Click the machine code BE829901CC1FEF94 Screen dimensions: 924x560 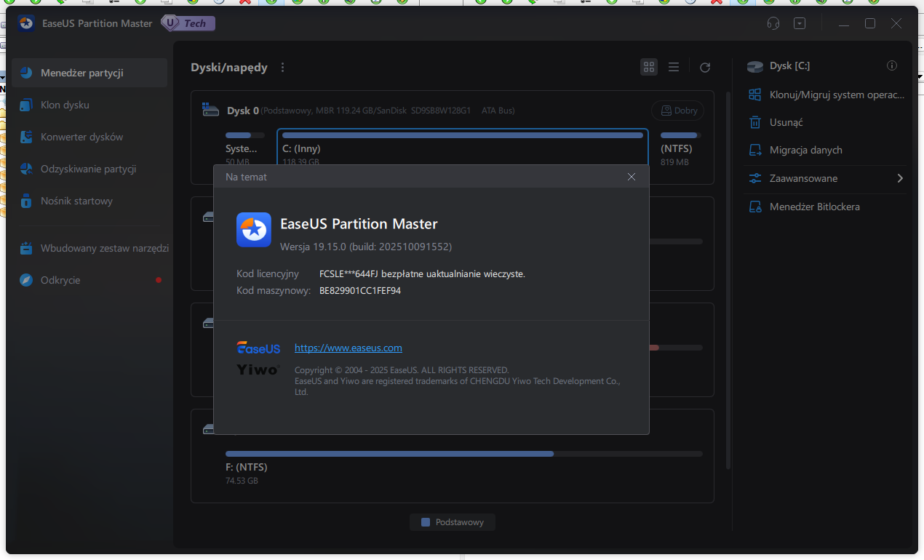tap(360, 290)
